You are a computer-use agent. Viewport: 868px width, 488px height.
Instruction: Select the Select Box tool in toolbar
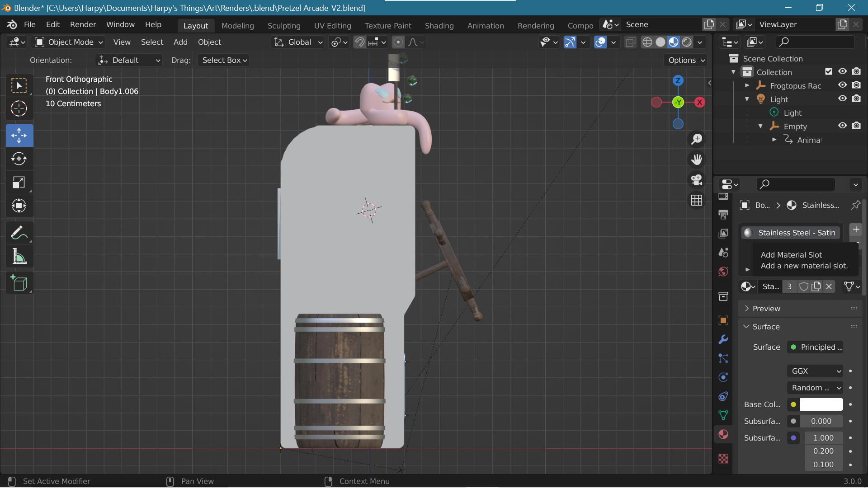tap(19, 85)
